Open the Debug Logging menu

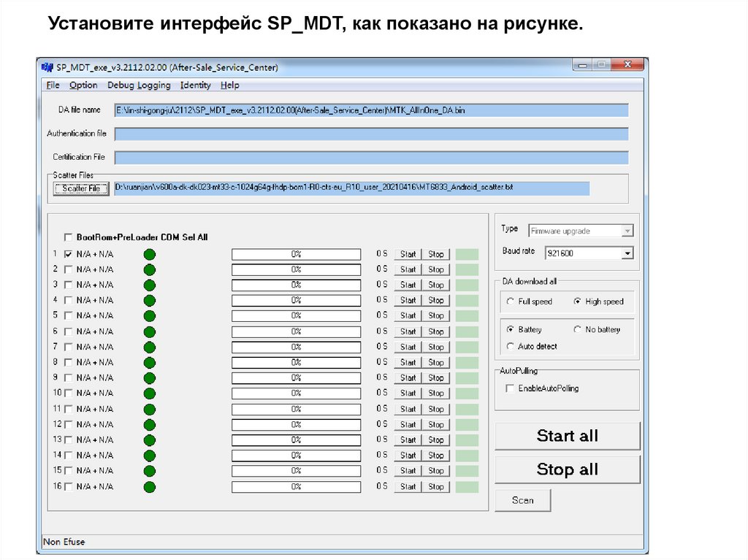click(x=139, y=85)
